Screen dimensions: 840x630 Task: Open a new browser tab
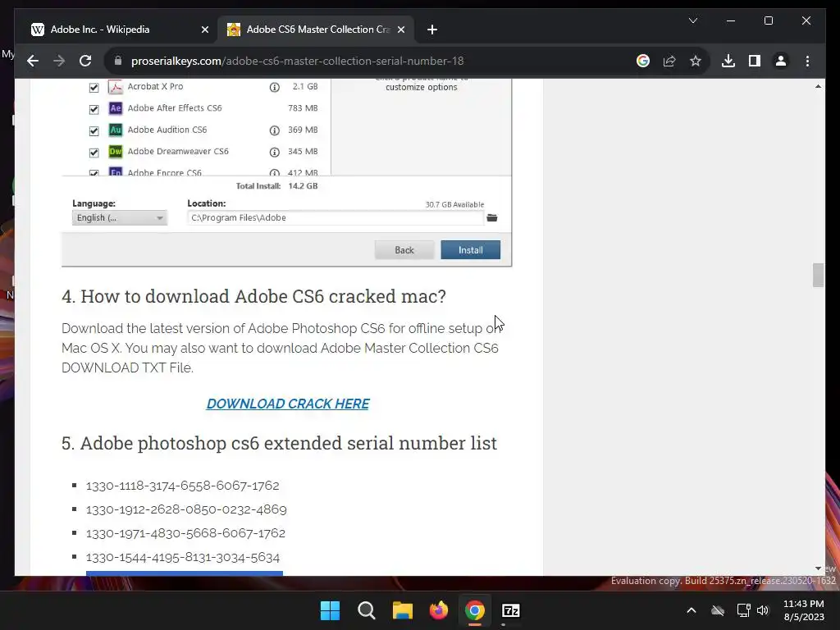[432, 30]
